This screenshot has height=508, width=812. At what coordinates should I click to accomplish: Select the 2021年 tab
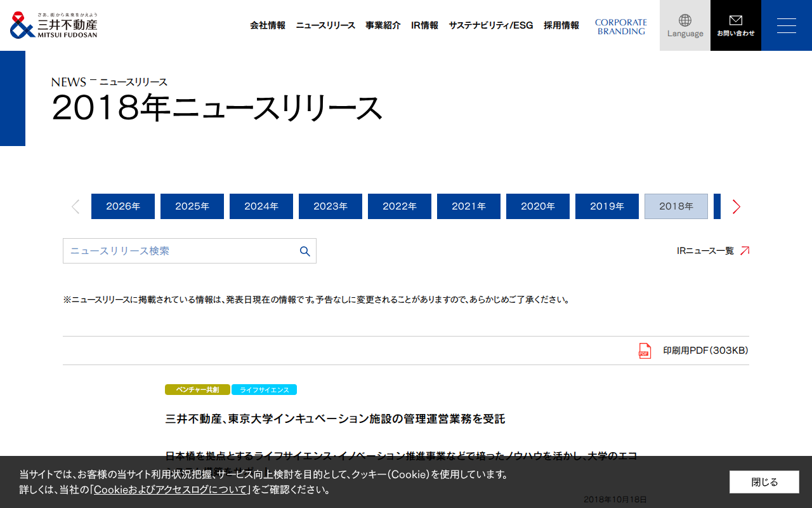(x=469, y=206)
